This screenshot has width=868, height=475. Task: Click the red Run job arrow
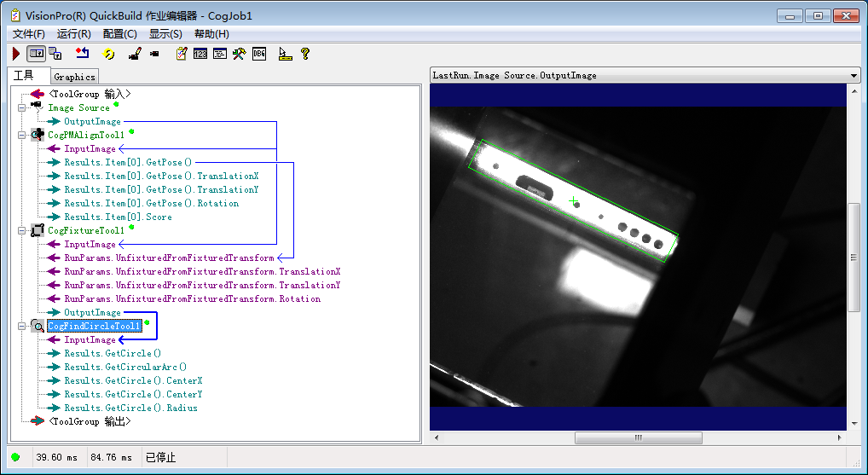(16, 54)
